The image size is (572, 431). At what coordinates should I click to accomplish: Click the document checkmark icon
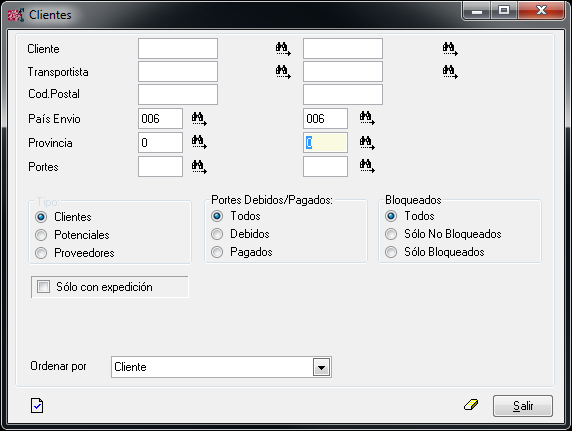[x=37, y=405]
